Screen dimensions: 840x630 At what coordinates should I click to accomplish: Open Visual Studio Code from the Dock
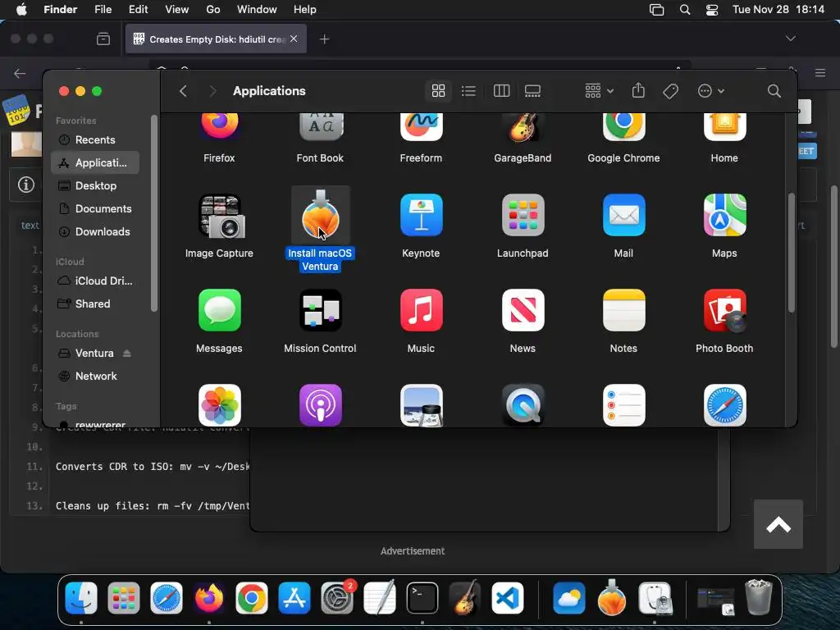[x=507, y=598]
